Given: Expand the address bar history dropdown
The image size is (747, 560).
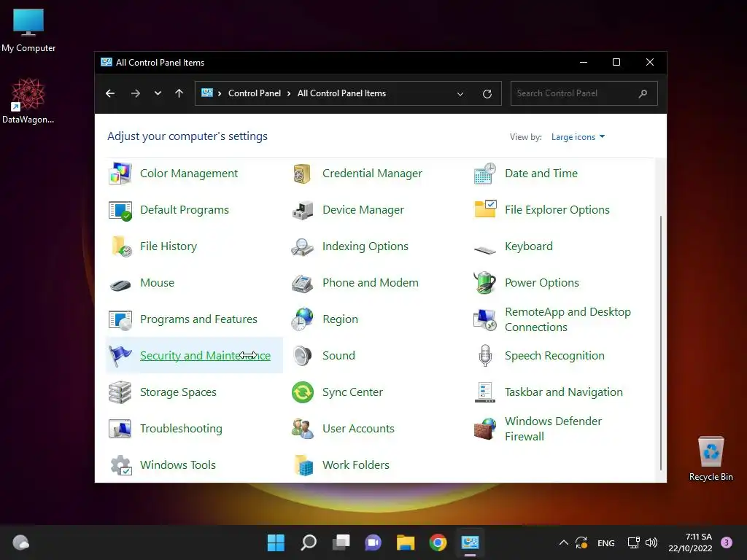Looking at the screenshot, I should pyautogui.click(x=460, y=94).
